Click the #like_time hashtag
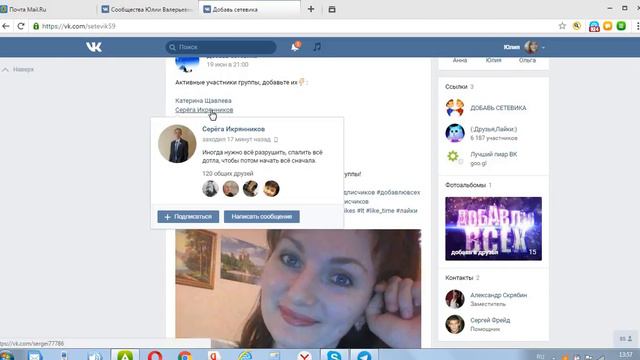640x360 pixels. click(380, 211)
